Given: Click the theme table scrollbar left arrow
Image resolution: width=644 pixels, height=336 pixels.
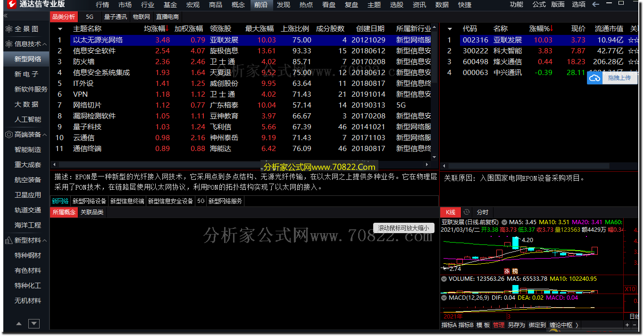Looking at the screenshot, I should [x=53, y=165].
